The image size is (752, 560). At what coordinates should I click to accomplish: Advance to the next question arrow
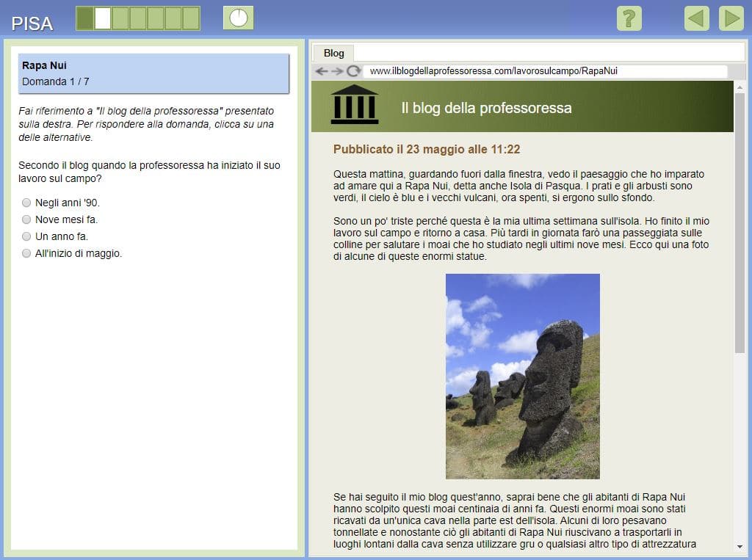[731, 18]
